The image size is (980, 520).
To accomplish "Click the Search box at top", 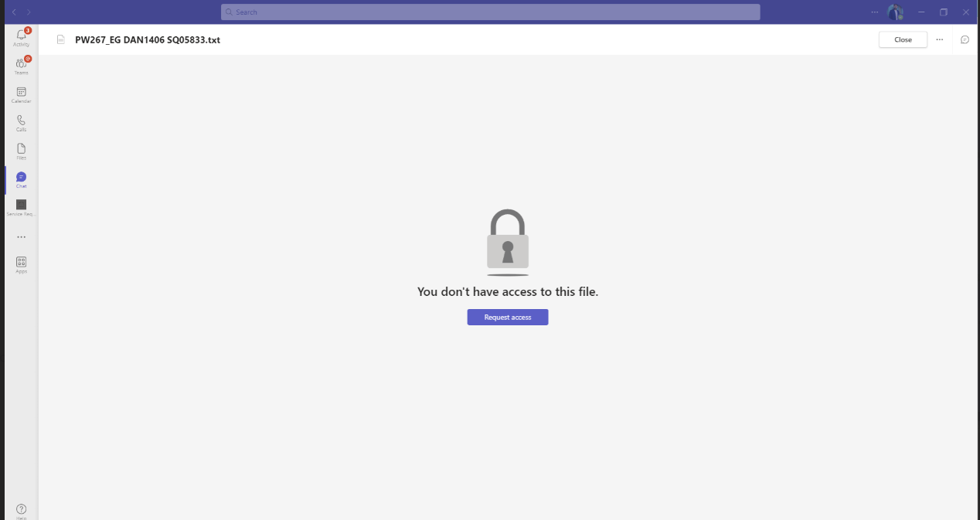I will point(490,12).
